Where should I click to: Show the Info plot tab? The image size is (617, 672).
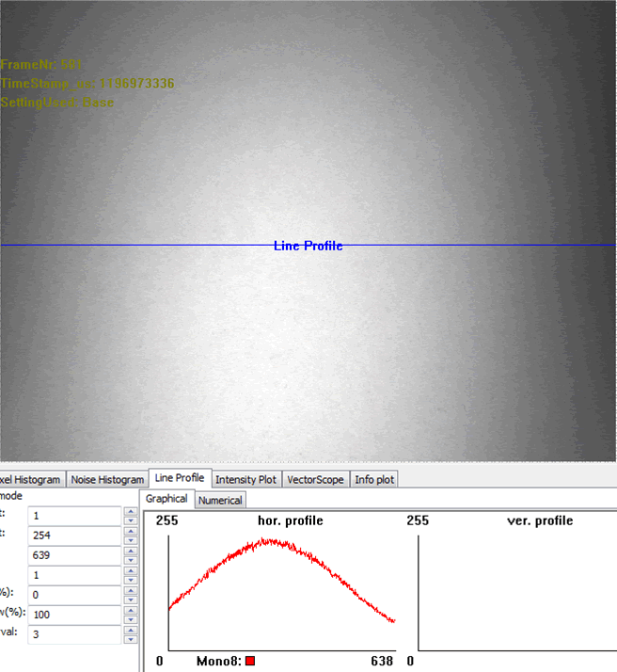click(374, 480)
